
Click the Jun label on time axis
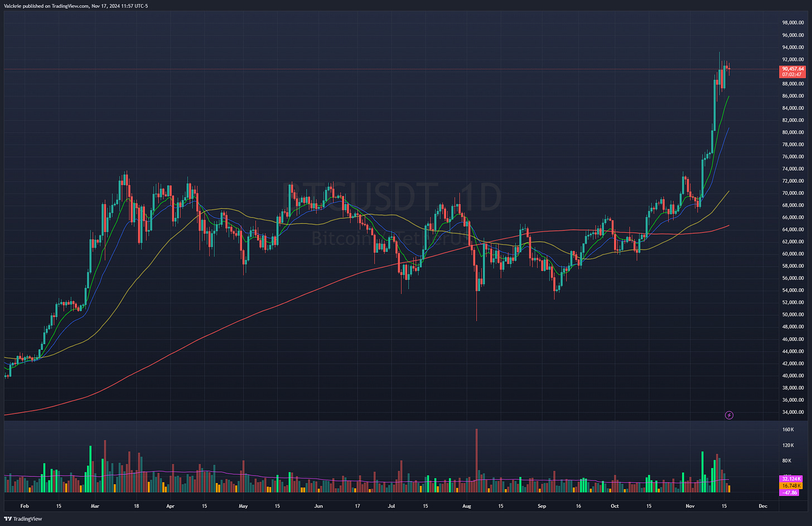point(318,506)
